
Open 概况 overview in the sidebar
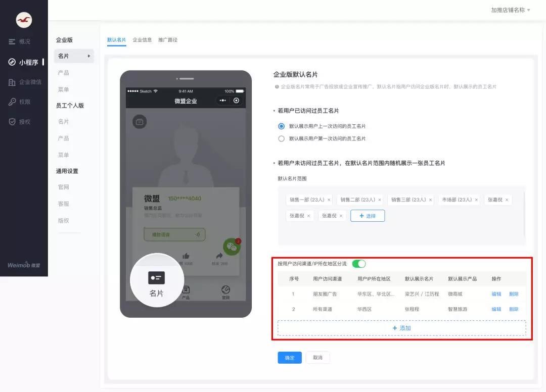[x=20, y=42]
